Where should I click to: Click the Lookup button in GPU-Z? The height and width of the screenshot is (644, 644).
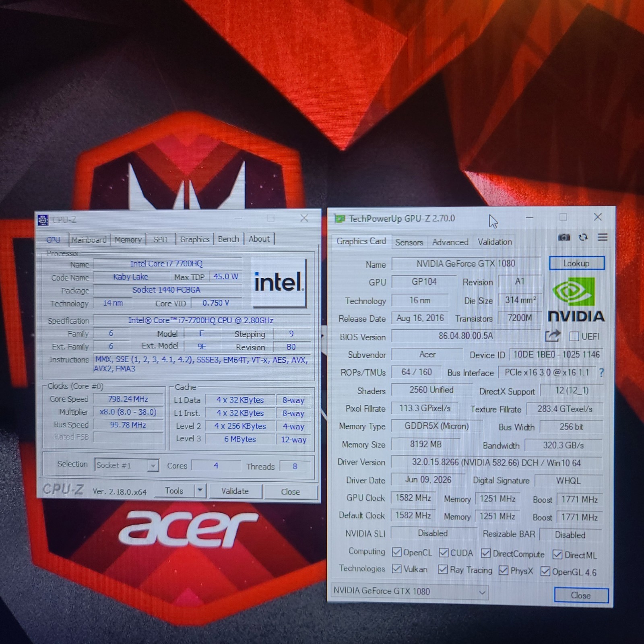coord(576,263)
